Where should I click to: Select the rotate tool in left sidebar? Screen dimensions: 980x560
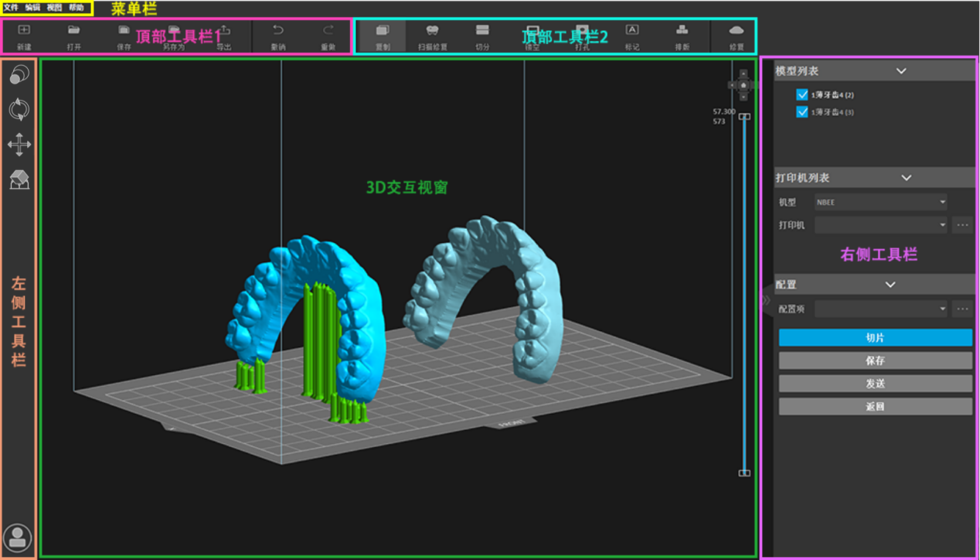[x=19, y=110]
